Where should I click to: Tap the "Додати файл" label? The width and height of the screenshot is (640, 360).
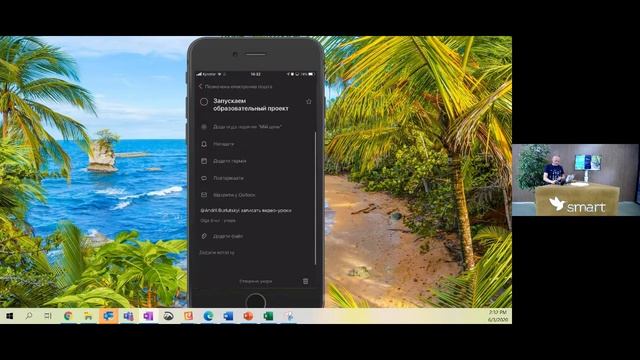pyautogui.click(x=228, y=236)
